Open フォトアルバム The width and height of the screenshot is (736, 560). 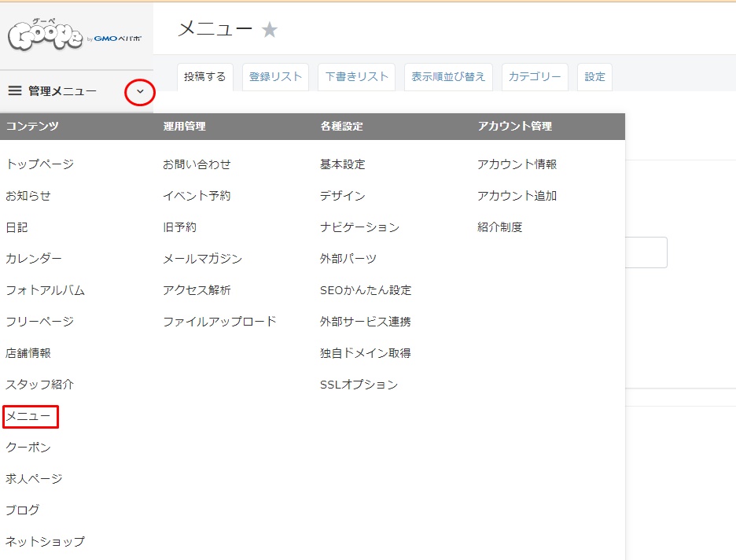(45, 290)
